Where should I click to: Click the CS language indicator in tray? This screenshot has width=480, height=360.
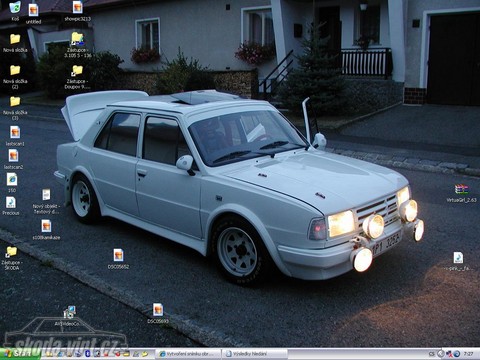432,354
